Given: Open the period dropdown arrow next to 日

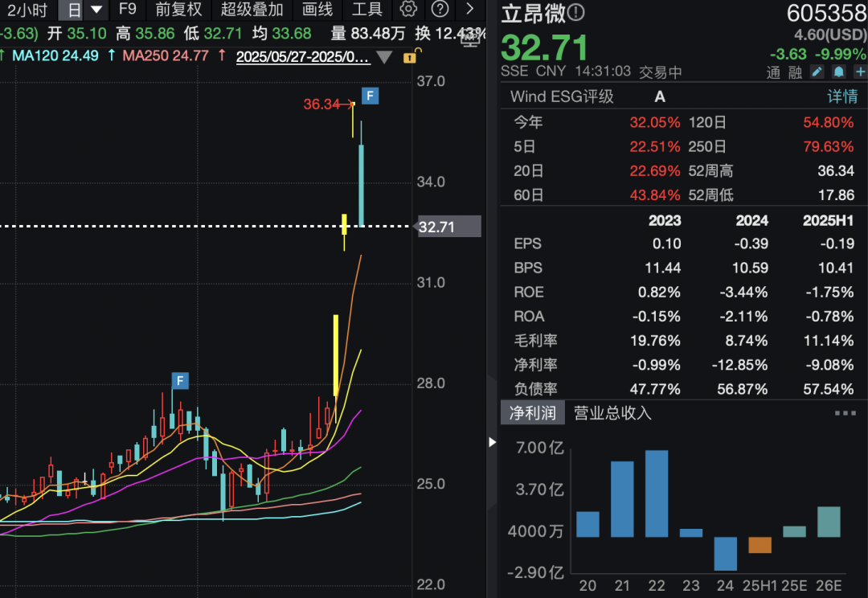Looking at the screenshot, I should [96, 10].
